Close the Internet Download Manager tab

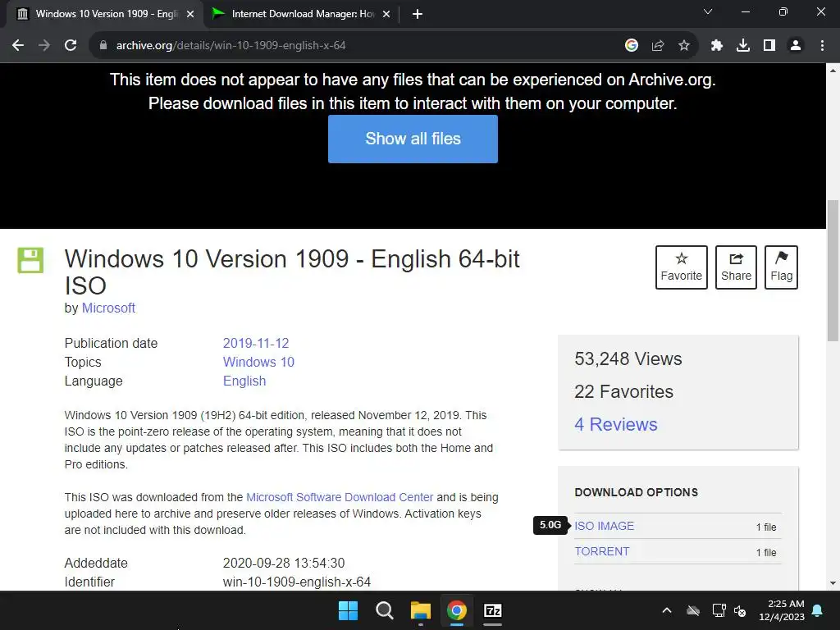[x=386, y=14]
